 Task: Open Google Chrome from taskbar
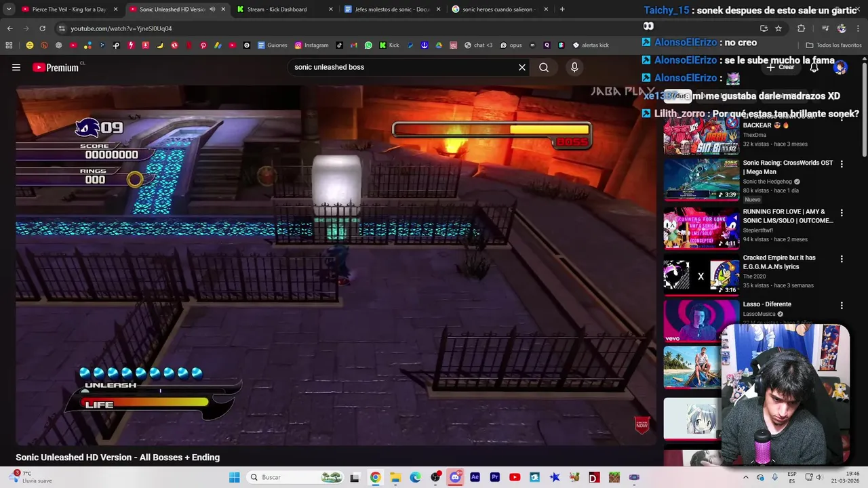point(375,477)
